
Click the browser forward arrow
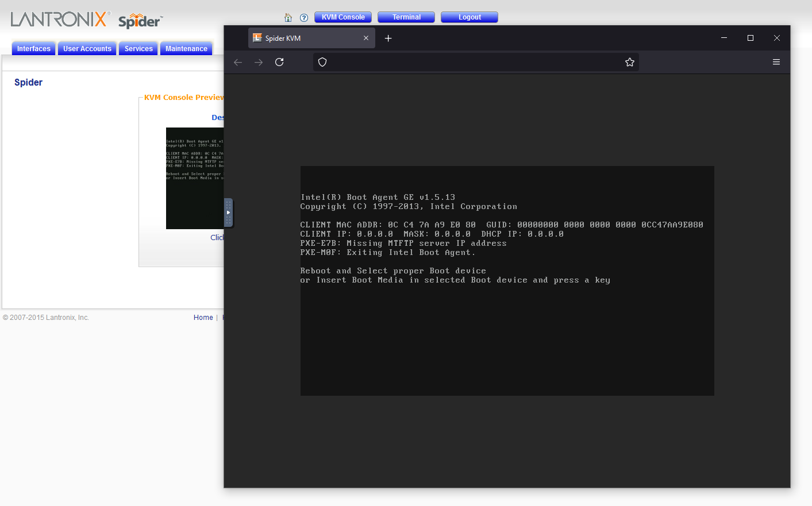coord(259,62)
